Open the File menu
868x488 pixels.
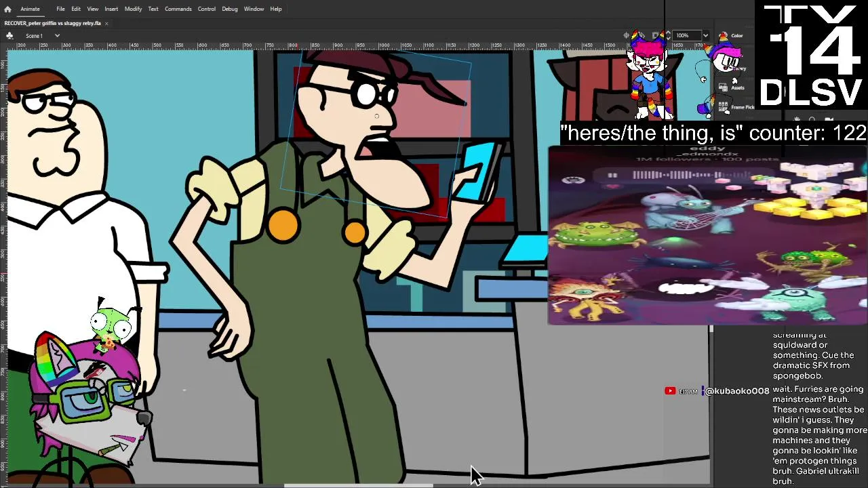60,9
